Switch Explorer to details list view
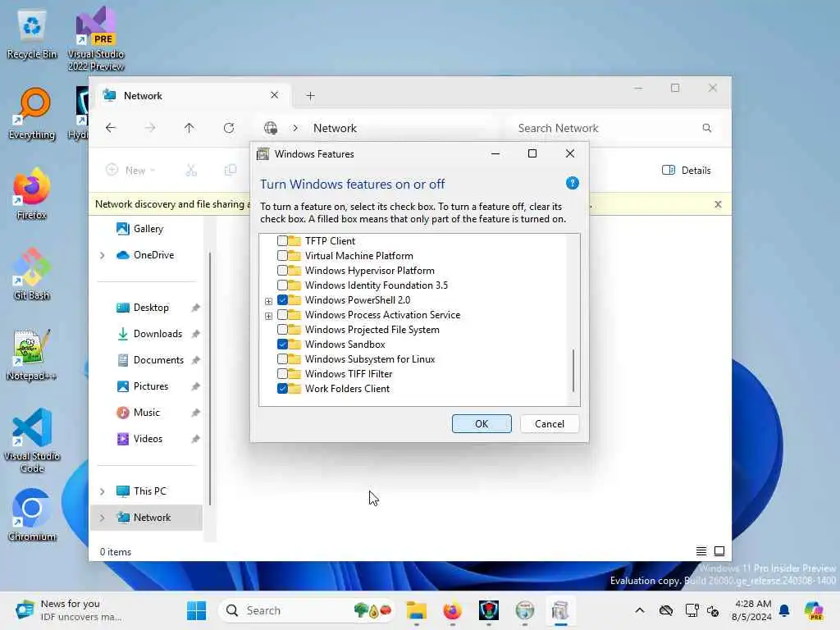Screen dimensions: 840x630 (x=701, y=551)
